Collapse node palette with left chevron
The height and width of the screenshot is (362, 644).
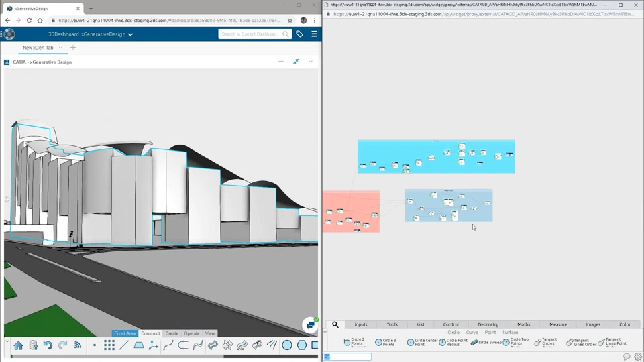click(x=325, y=332)
